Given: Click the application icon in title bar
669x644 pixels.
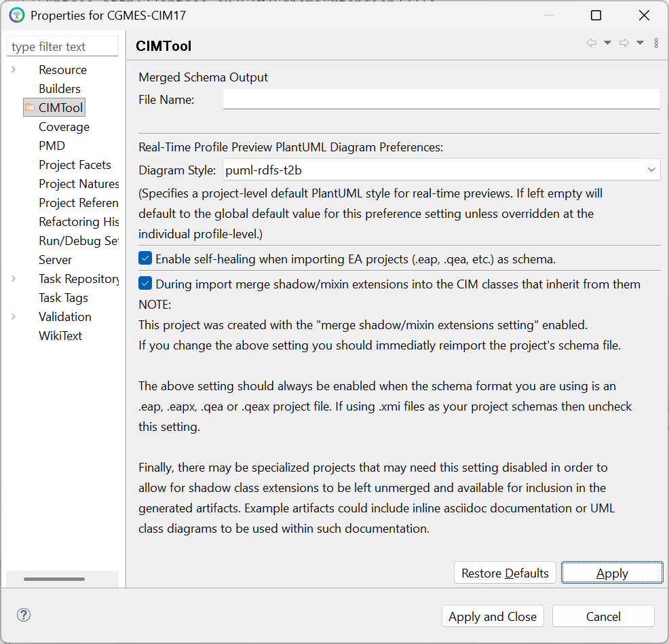Looking at the screenshot, I should click(x=17, y=16).
